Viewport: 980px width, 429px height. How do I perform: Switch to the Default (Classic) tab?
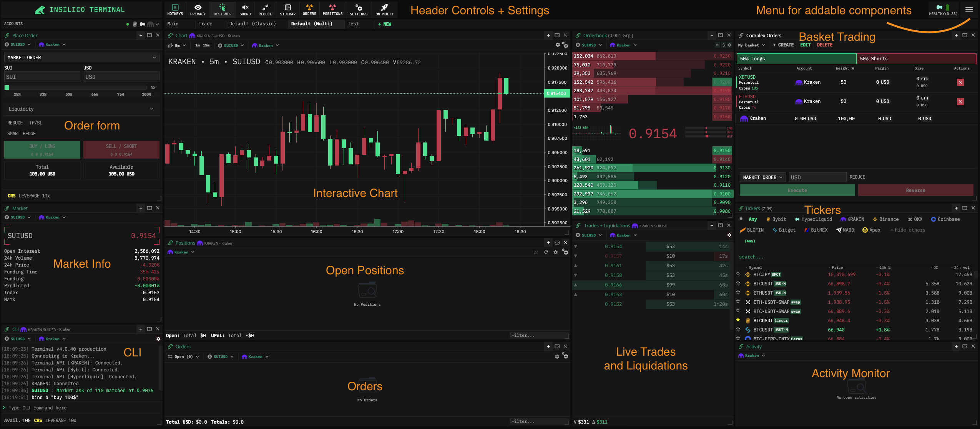[x=252, y=24]
